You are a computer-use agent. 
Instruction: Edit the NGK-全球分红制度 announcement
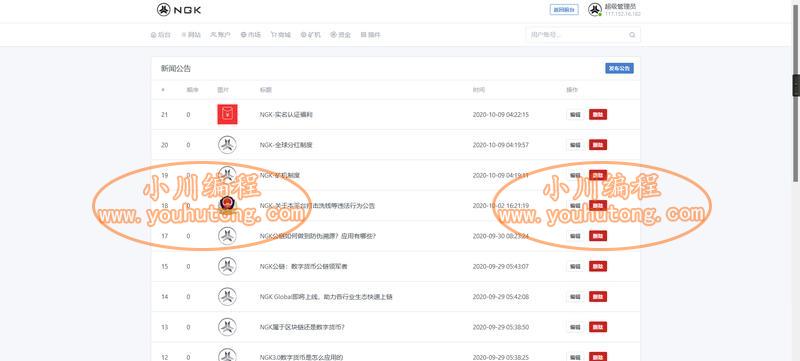tap(575, 145)
